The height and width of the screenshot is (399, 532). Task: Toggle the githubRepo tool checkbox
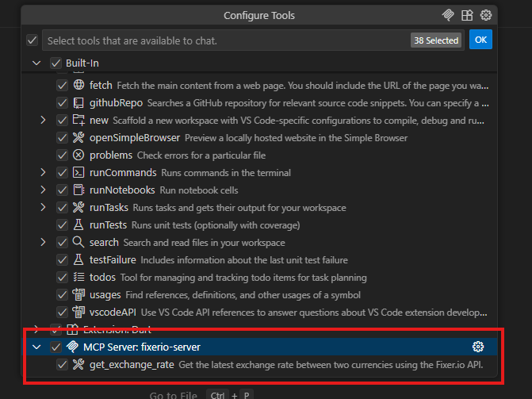tap(62, 102)
